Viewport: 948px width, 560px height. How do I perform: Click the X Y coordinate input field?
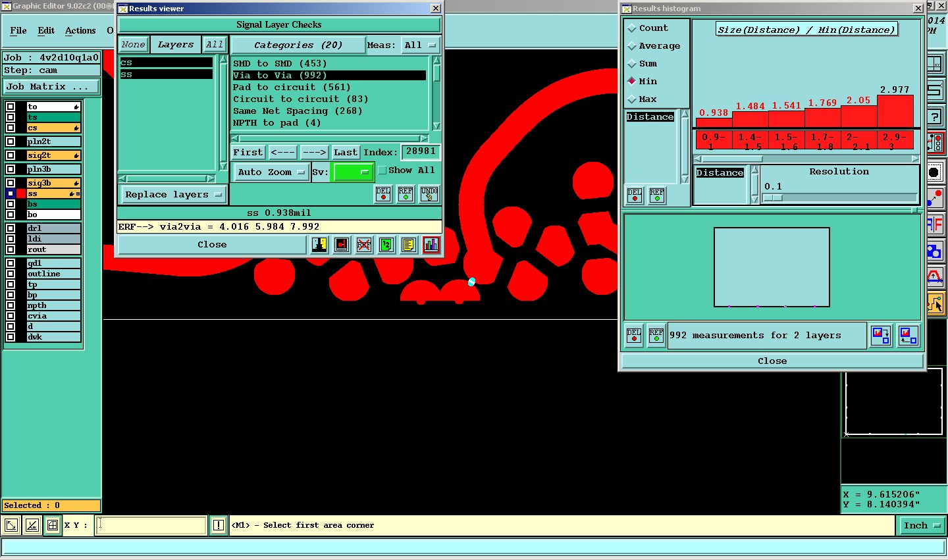151,525
